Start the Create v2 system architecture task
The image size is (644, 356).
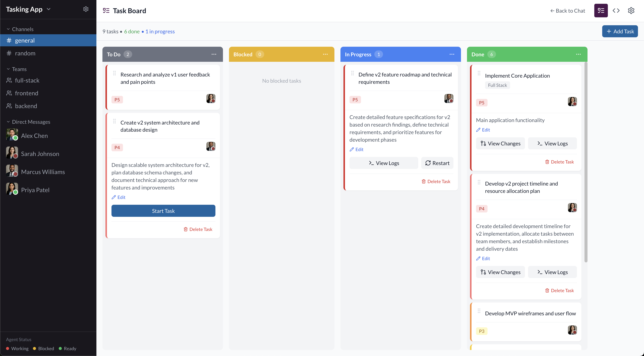[163, 211]
